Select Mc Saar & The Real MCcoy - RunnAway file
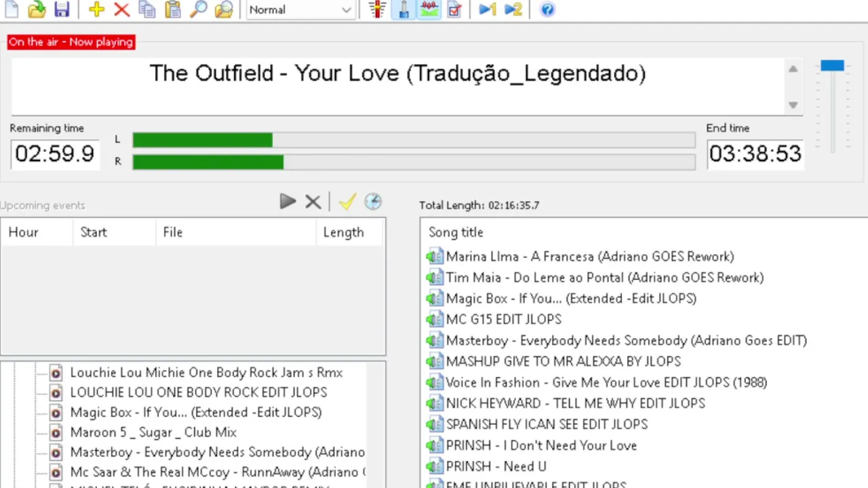This screenshot has width=868, height=488. [217, 472]
